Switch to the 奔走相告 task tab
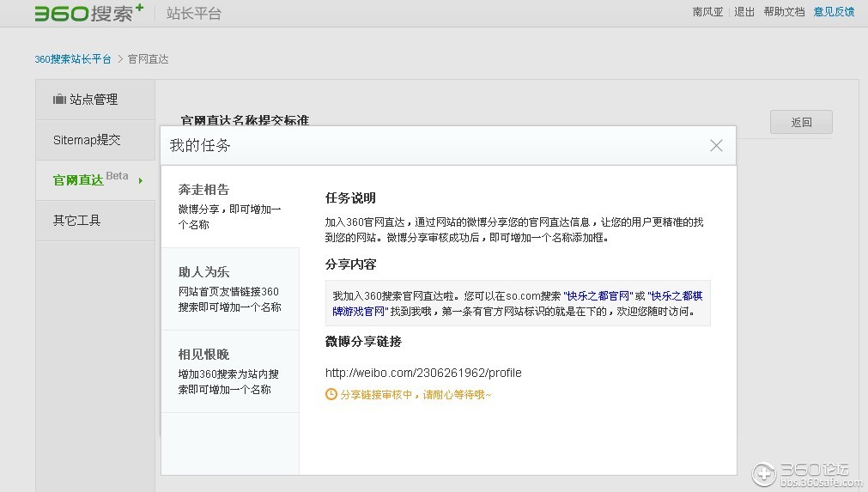The height and width of the screenshot is (492, 868). (229, 207)
